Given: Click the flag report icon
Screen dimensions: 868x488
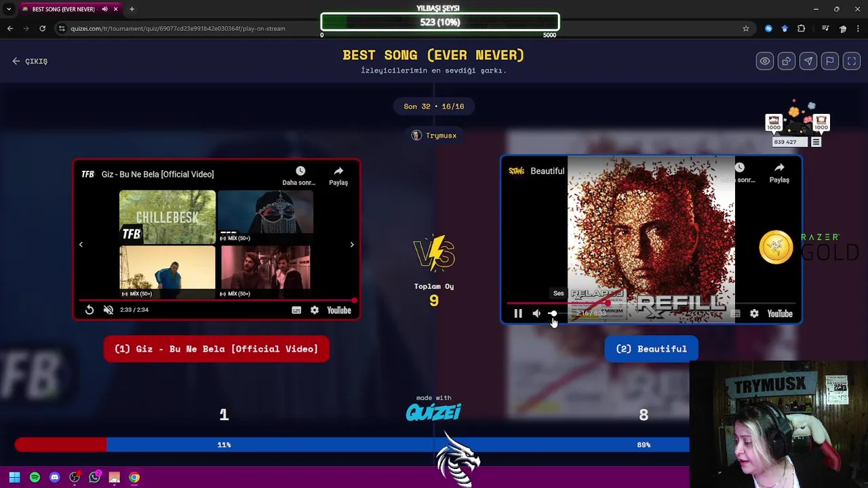Looking at the screenshot, I should tap(830, 61).
